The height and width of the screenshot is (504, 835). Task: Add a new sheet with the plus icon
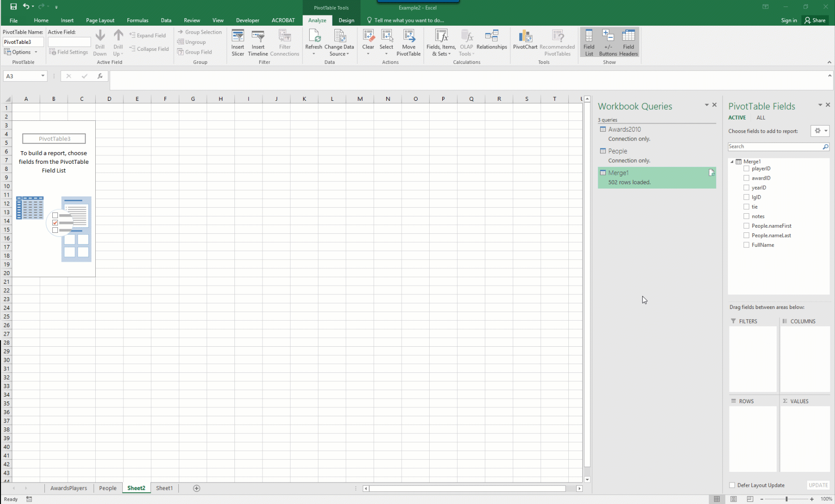click(x=197, y=488)
